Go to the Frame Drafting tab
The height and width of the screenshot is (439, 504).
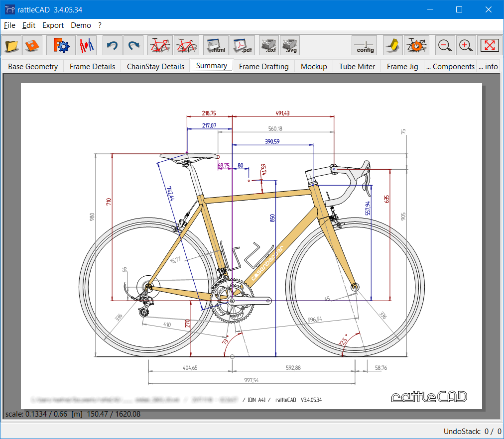(x=263, y=67)
